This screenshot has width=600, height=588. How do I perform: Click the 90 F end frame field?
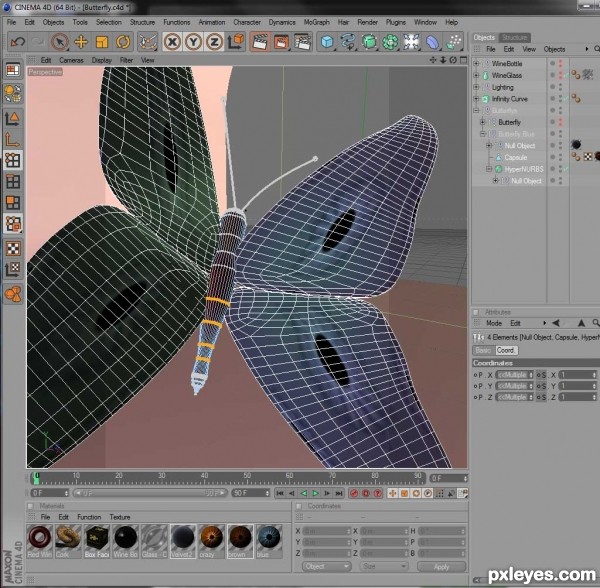tap(250, 493)
